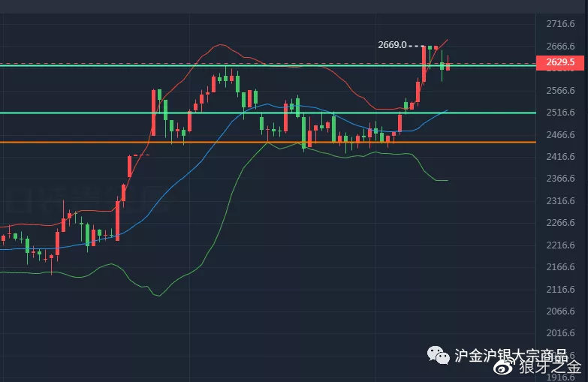Click the red upper Bollinger band line
The image size is (588, 382).
[218, 44]
